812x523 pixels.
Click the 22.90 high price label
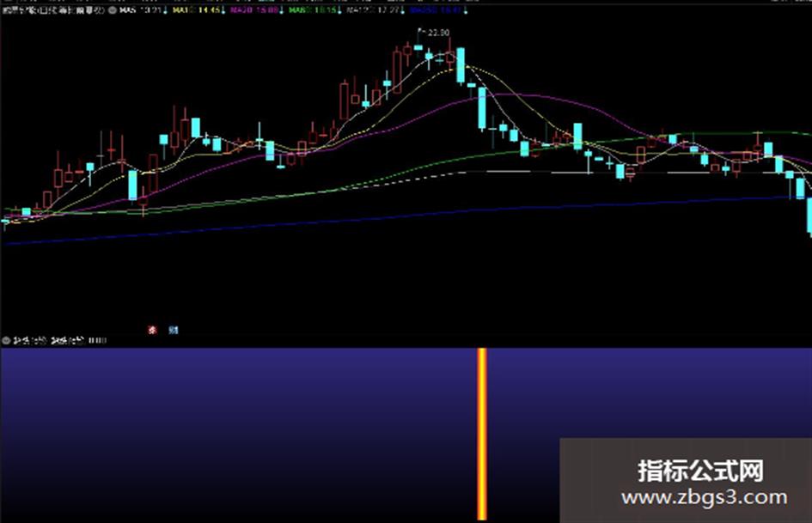pyautogui.click(x=438, y=33)
